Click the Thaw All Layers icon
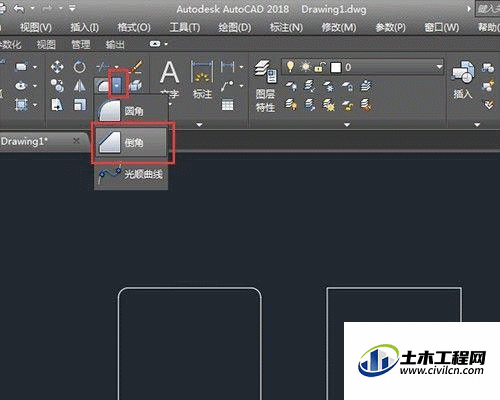Image resolution: width=500 pixels, height=400 pixels. pyautogui.click(x=328, y=105)
